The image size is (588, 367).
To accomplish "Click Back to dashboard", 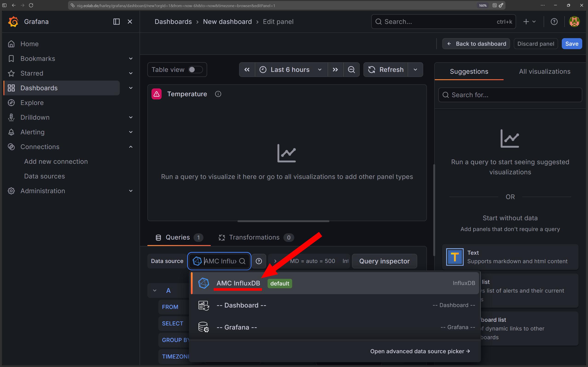I will pos(476,44).
